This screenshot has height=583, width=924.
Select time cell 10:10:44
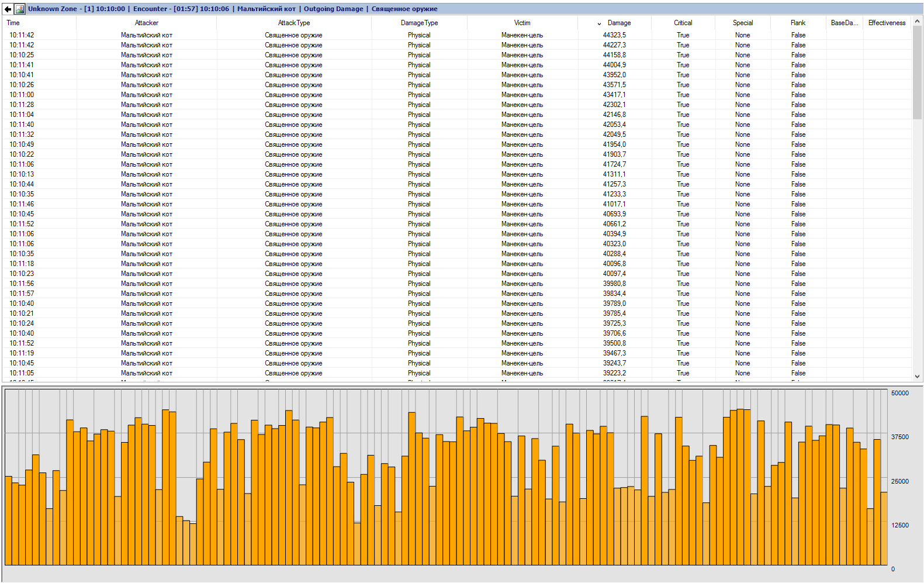tap(22, 184)
